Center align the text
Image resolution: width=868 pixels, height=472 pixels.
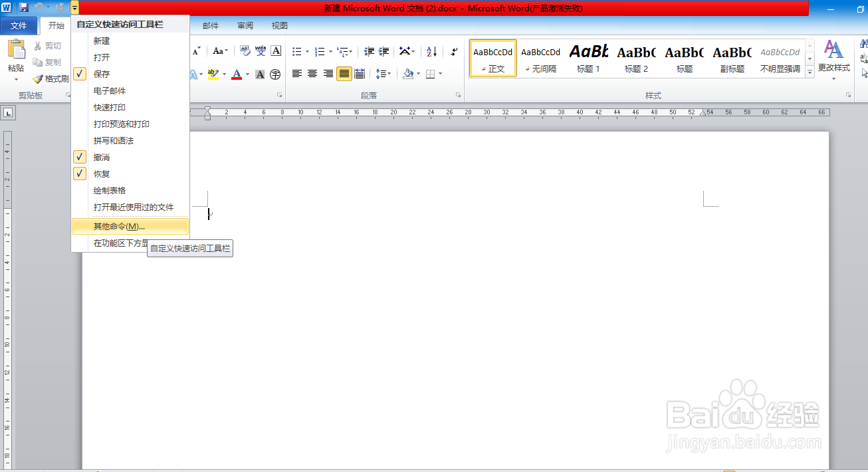[312, 74]
